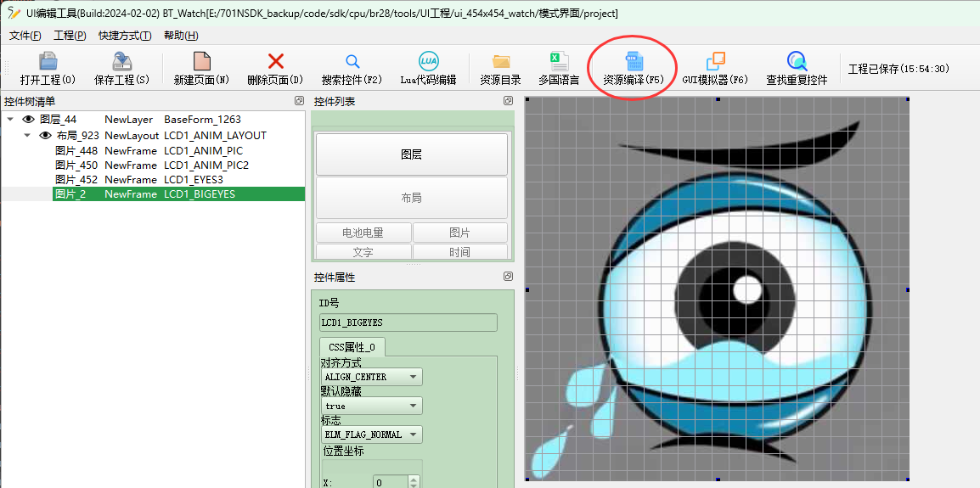Click the 时间 control button
This screenshot has width=980, height=488.
coord(460,252)
